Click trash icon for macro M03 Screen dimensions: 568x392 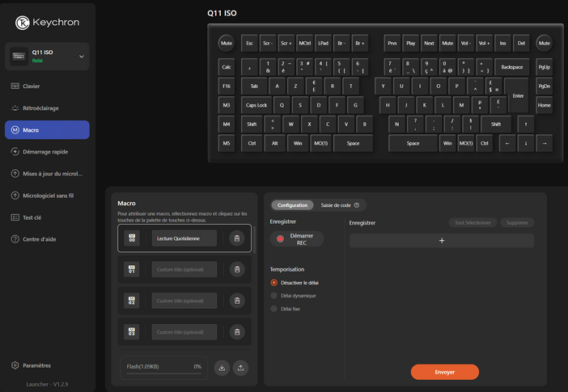(x=237, y=332)
